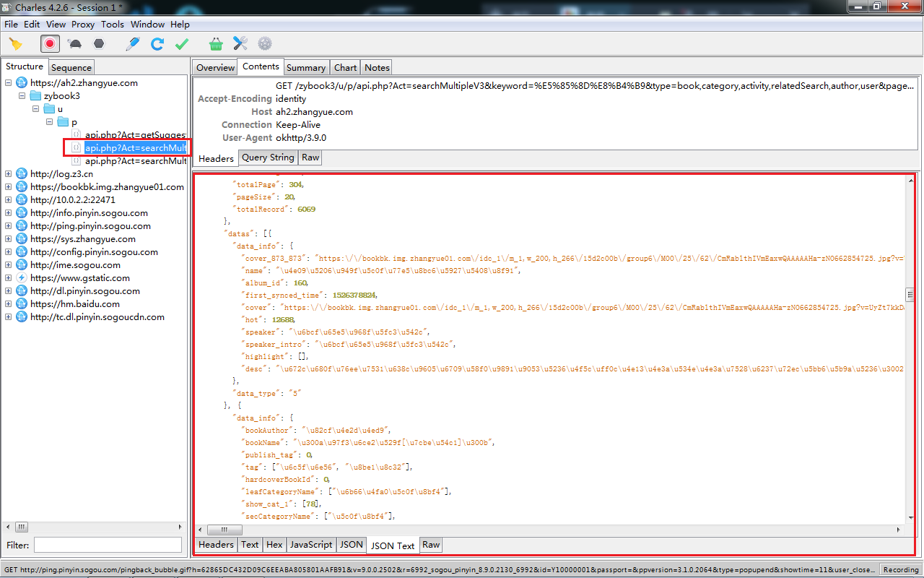Click the Filter text field

[x=108, y=545]
